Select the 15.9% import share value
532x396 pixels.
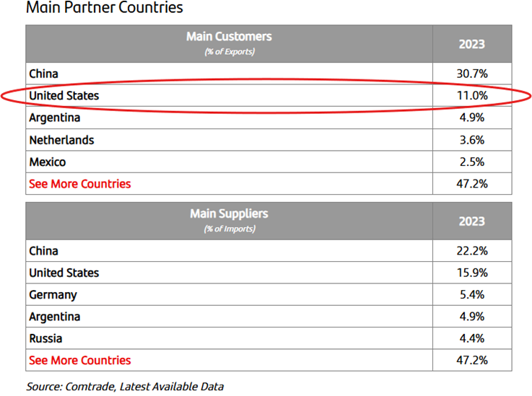[471, 273]
